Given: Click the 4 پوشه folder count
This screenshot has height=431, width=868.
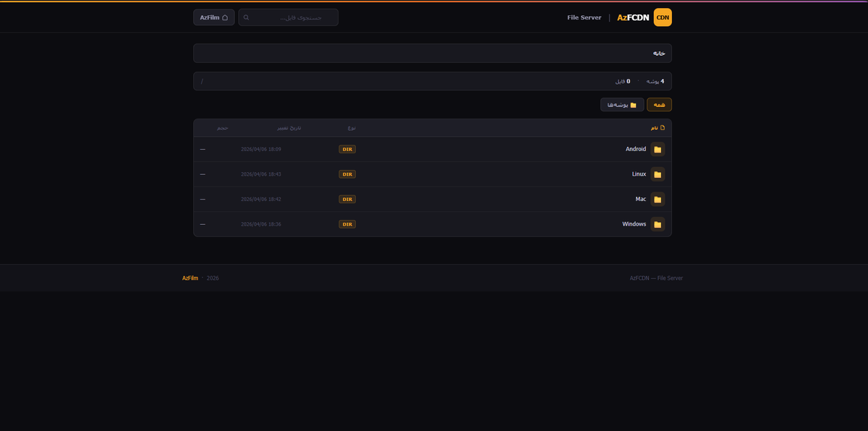Looking at the screenshot, I should tap(655, 81).
